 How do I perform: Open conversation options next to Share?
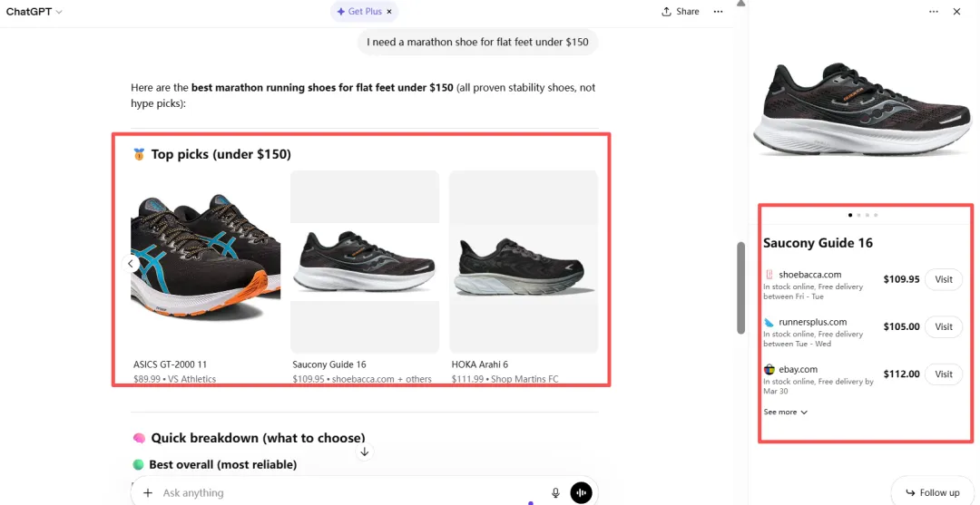(718, 12)
